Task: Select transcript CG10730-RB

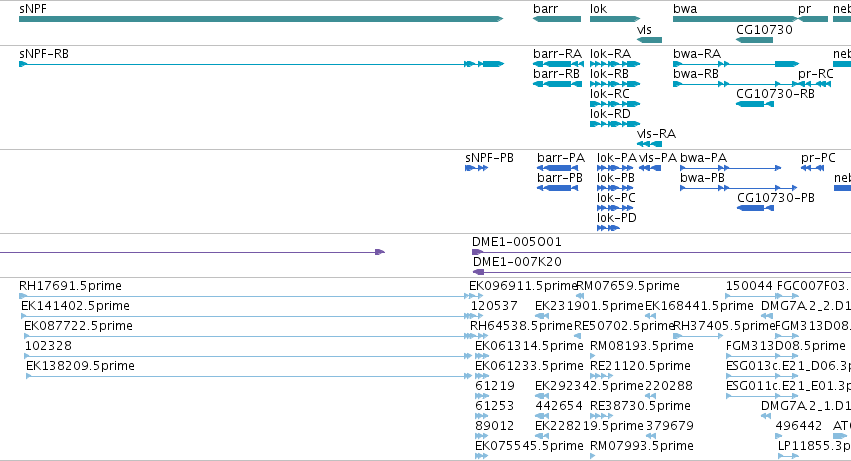Action: [754, 104]
